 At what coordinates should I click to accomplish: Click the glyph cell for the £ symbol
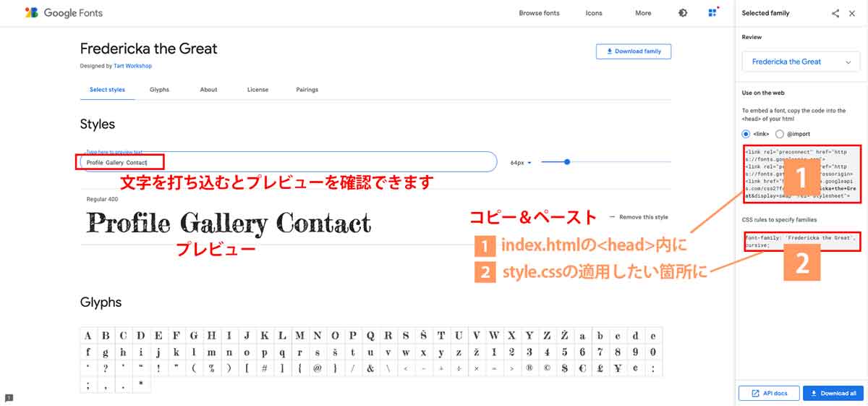point(600,369)
